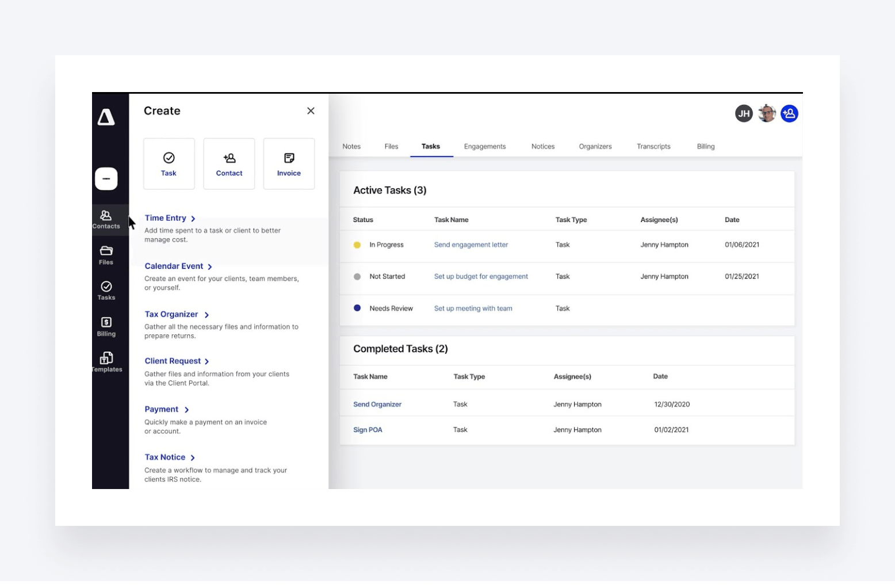This screenshot has width=895, height=588.
Task: Open the Send engagement letter task
Action: click(471, 245)
